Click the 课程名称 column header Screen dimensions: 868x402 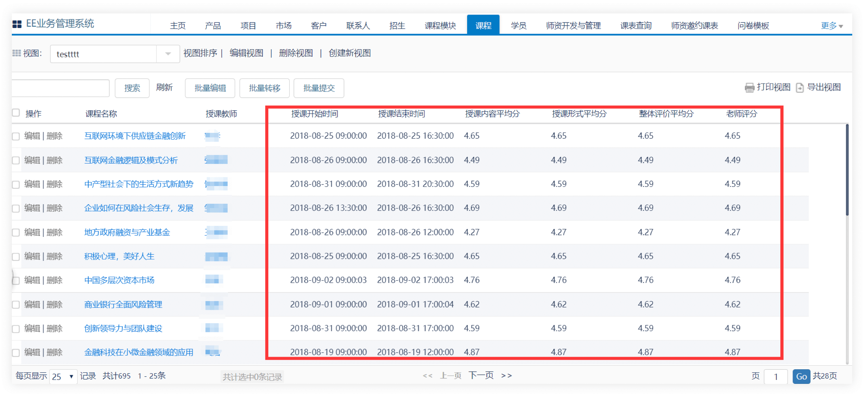(101, 114)
